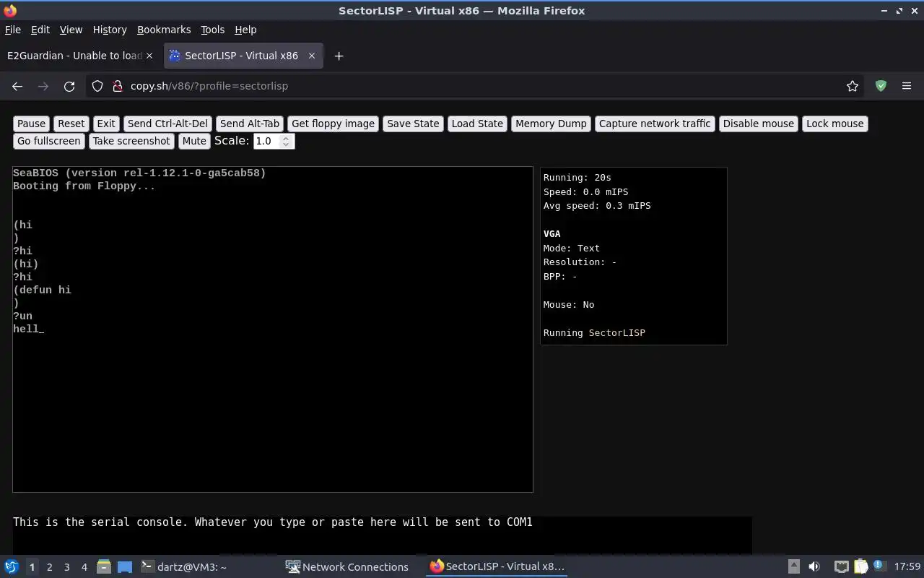Viewport: 924px width, 578px height.
Task: Toggle the Mute button
Action: [x=193, y=141]
